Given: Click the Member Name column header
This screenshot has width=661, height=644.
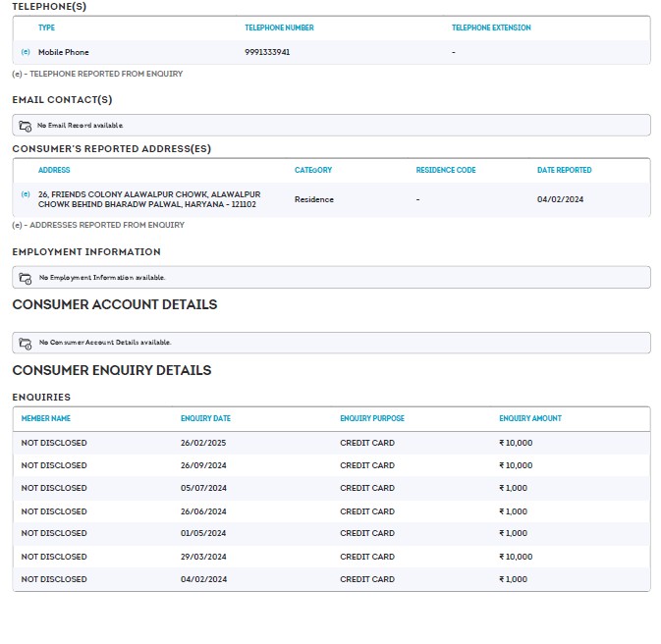Looking at the screenshot, I should point(46,418).
